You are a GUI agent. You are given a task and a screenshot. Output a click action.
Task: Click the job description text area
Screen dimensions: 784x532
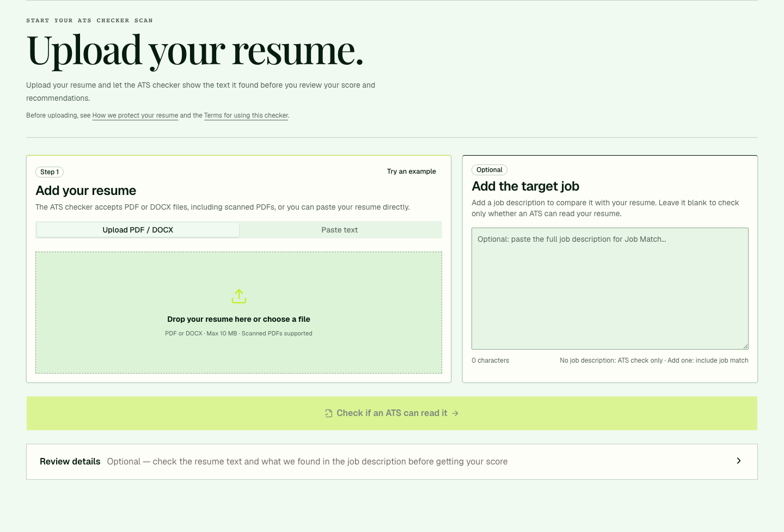coord(610,289)
